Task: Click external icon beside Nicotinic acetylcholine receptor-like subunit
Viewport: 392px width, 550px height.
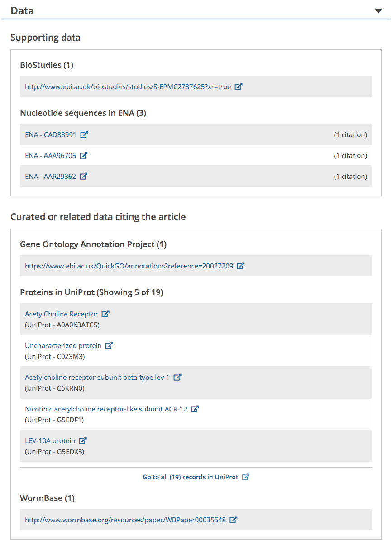Action: 195,408
